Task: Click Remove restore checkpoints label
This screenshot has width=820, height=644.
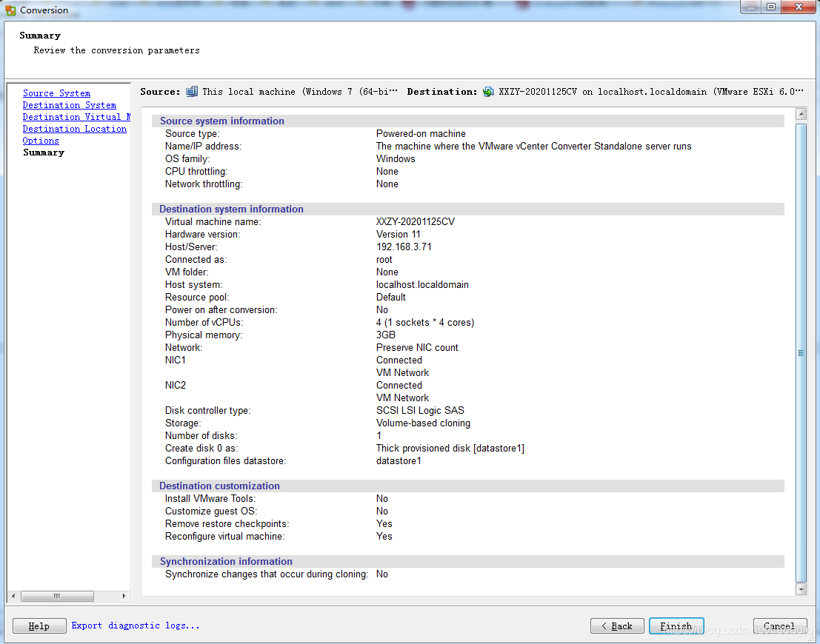Action: pos(227,524)
